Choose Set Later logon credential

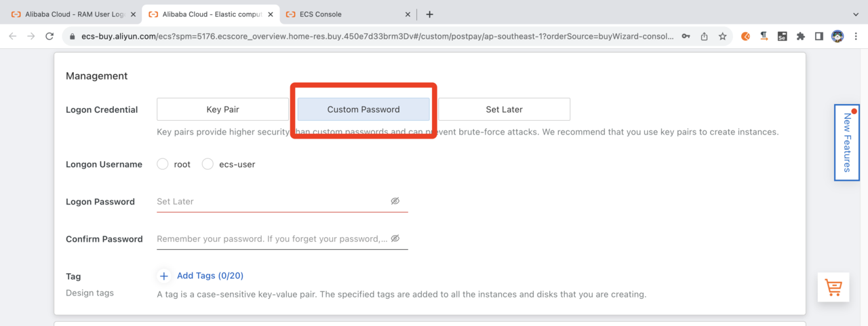(x=504, y=109)
